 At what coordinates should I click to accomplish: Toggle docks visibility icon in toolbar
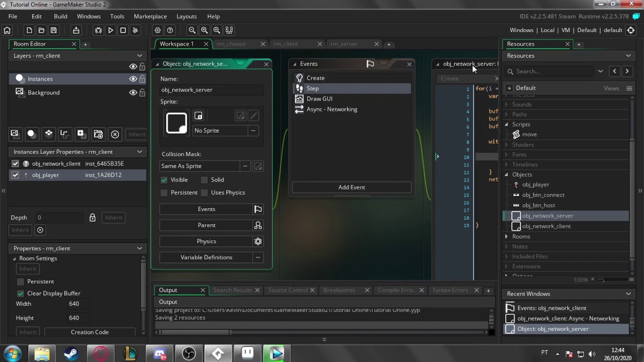click(229, 30)
